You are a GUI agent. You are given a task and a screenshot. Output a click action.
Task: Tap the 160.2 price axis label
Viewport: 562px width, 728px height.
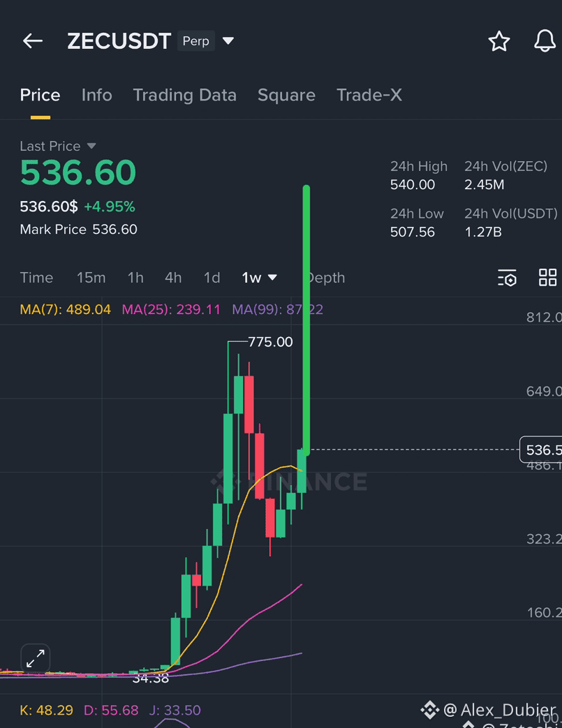[544, 613]
